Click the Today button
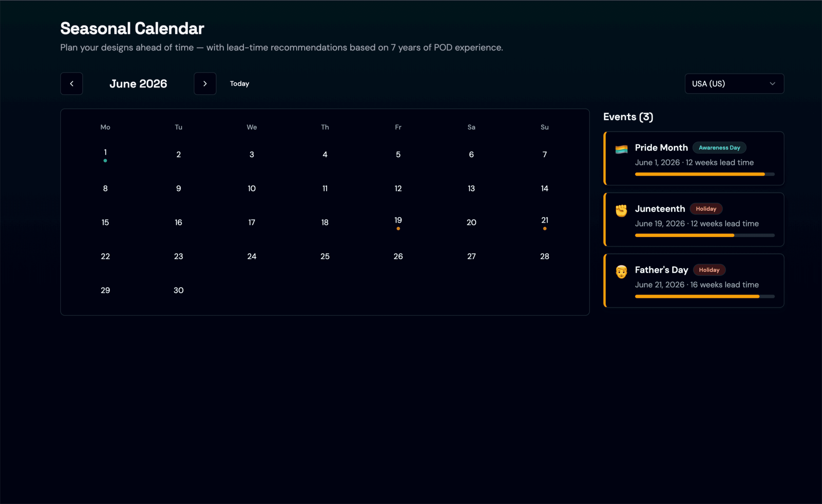 click(x=239, y=84)
